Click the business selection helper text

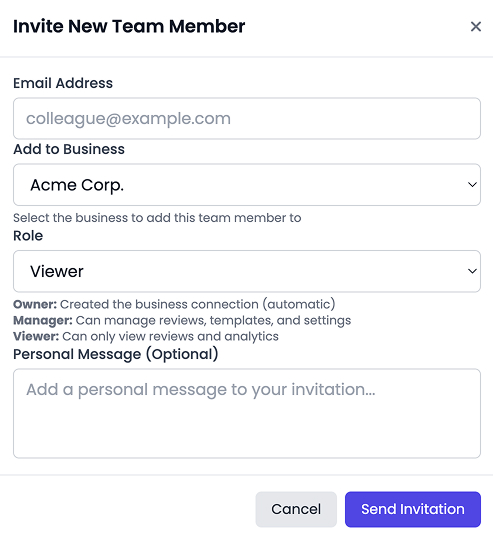pyautogui.click(x=157, y=218)
